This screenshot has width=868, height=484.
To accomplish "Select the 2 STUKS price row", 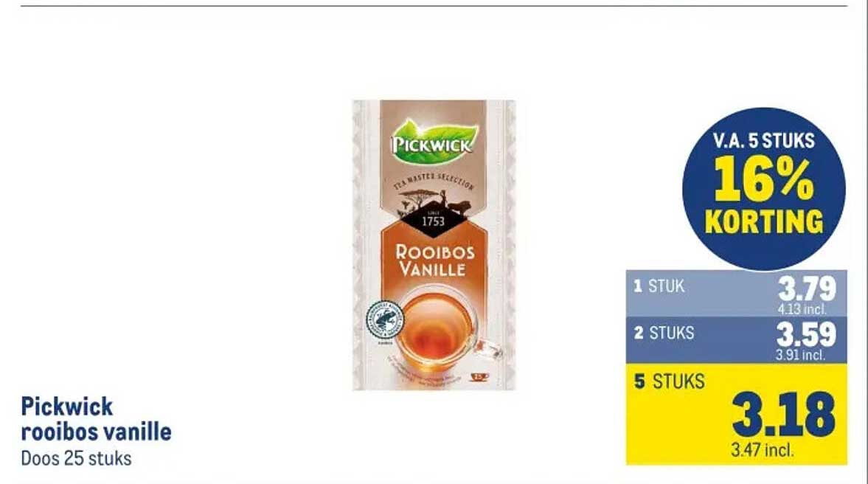I will click(736, 340).
